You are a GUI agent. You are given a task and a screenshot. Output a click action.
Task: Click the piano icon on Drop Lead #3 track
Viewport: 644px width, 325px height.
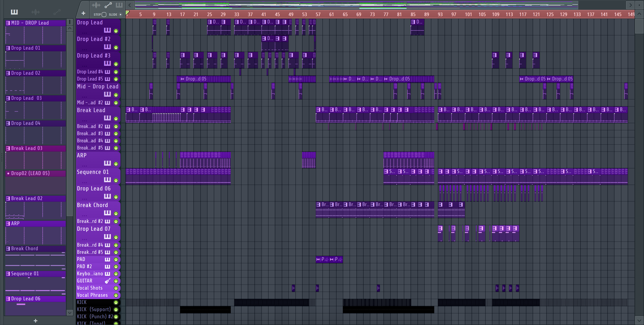(x=107, y=63)
